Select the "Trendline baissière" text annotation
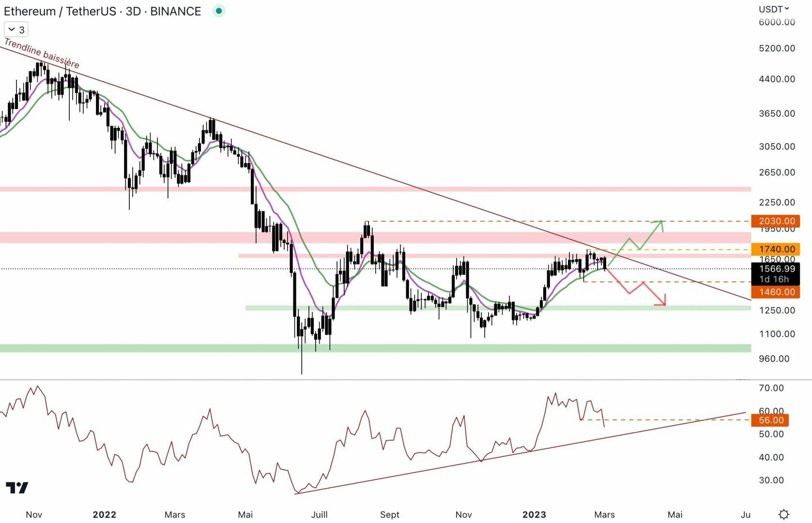This screenshot has height=523, width=812. coord(42,54)
